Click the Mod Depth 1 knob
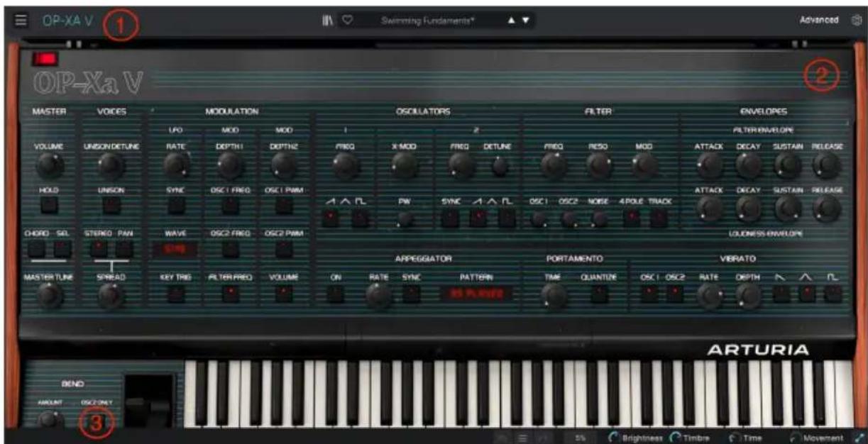Image resolution: width=868 pixels, height=444 pixels. pyautogui.click(x=230, y=165)
